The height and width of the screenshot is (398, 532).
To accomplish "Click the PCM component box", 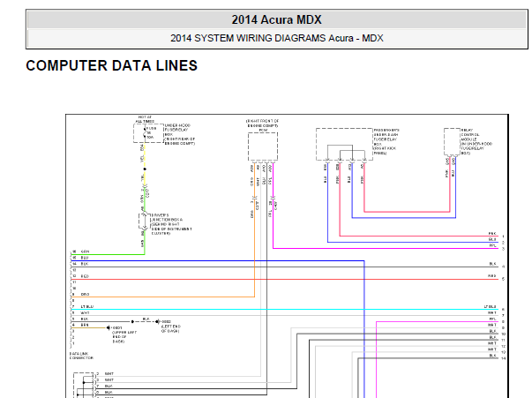I will pos(263,146).
